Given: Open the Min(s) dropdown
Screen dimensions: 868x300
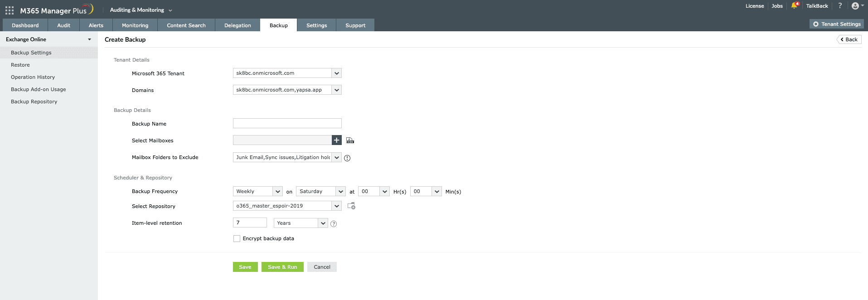Looking at the screenshot, I should (x=426, y=191).
